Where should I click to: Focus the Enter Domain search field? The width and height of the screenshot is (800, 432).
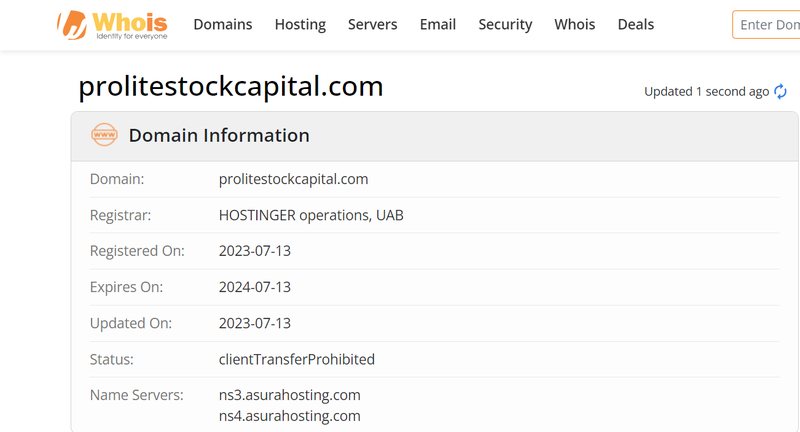768,25
